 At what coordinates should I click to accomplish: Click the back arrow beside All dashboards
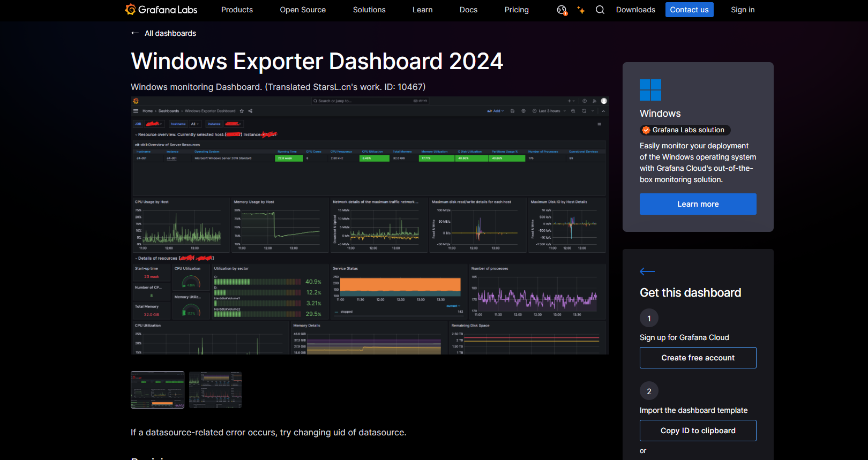coord(135,33)
